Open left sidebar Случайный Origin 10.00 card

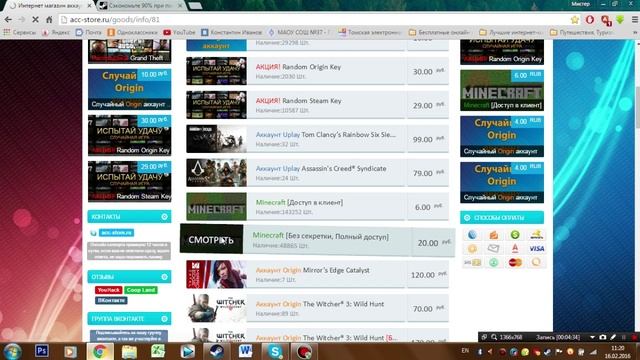tap(129, 89)
